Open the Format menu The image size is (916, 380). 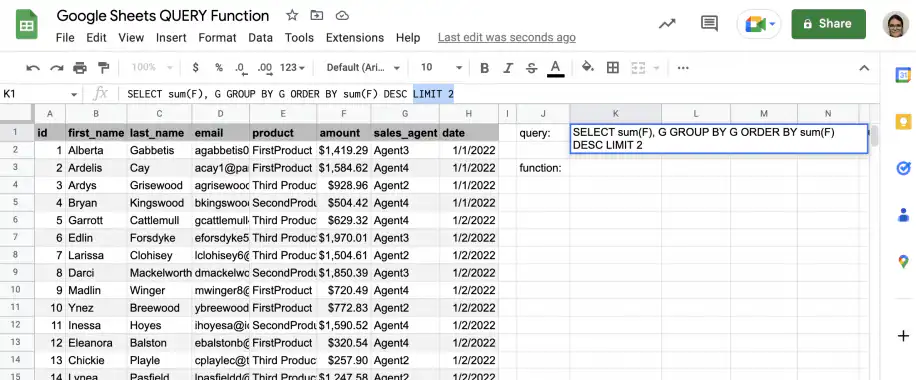217,37
